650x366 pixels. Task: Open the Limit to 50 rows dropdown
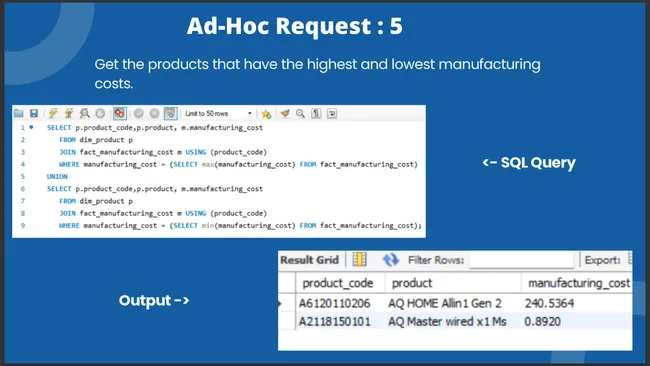[x=218, y=113]
